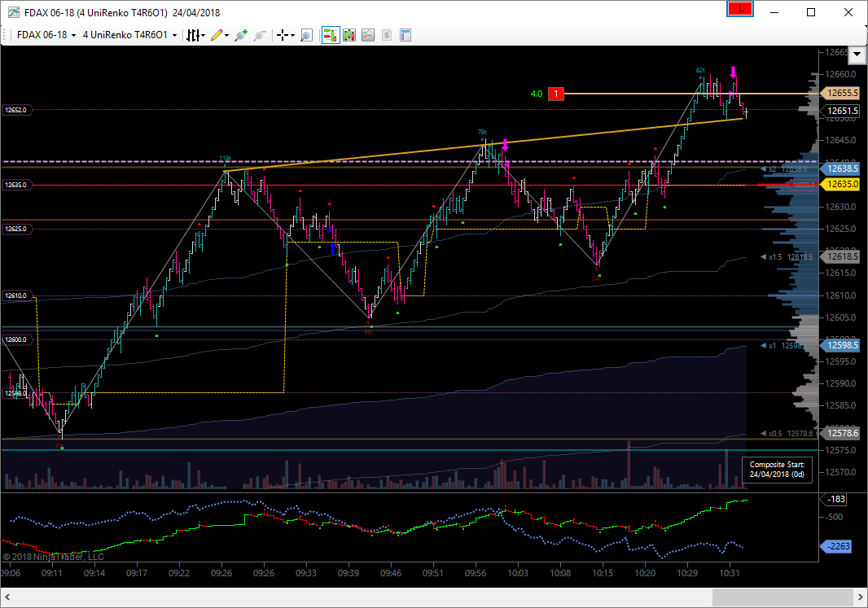Click the magenta down arrow above the 12660 high
This screenshot has width=868, height=608.
pos(734,72)
